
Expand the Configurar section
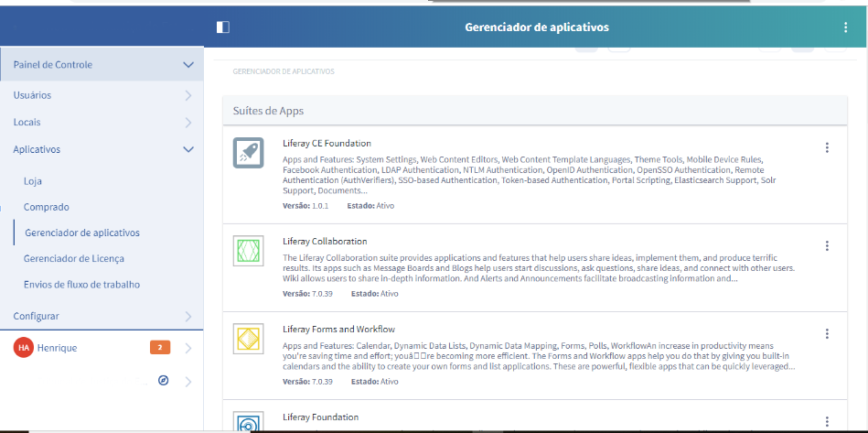pyautogui.click(x=188, y=316)
